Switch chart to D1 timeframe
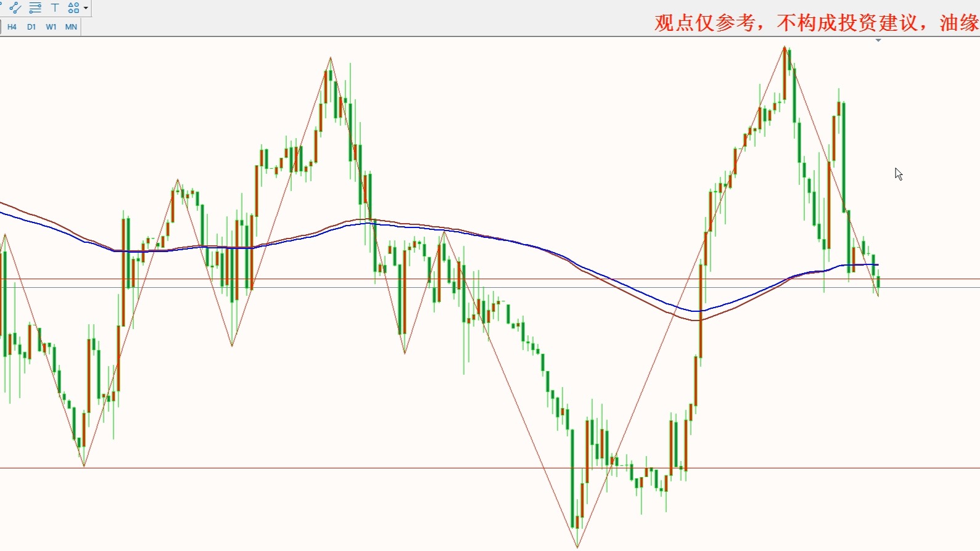This screenshot has height=551, width=980. (31, 27)
